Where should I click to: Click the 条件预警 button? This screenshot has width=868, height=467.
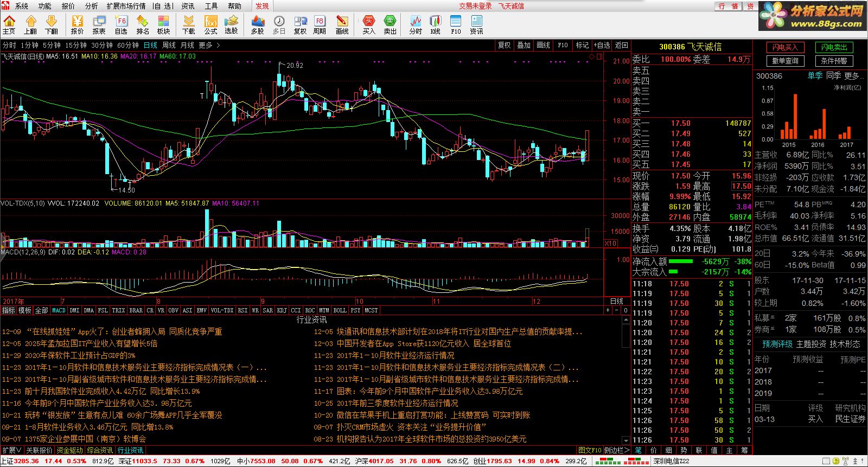click(x=834, y=61)
